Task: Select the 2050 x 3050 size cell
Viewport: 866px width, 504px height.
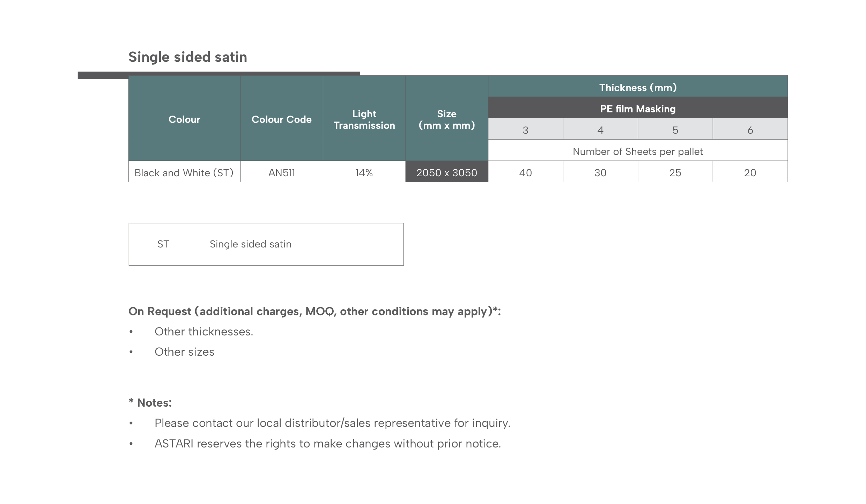Action: 447,172
